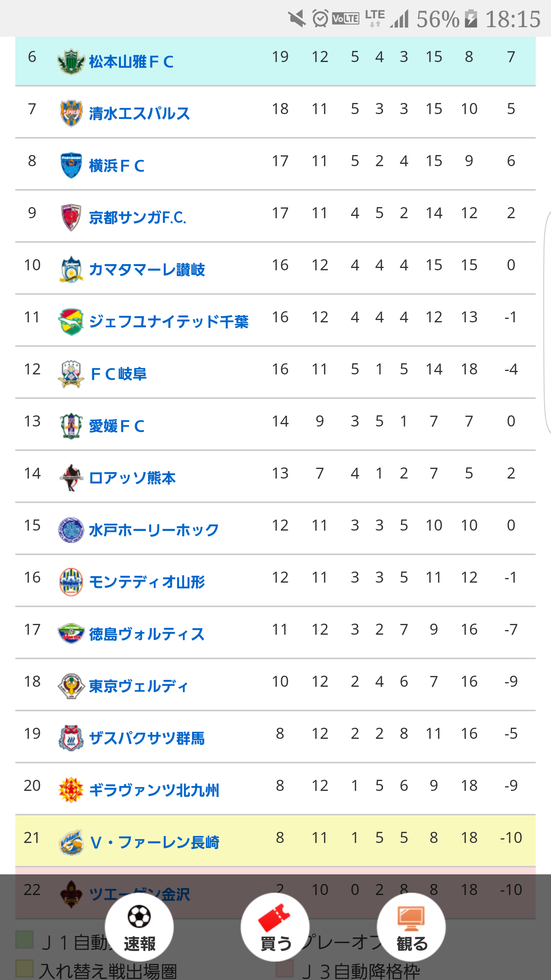Open the ジェフユナイテッド千葉 team page
Viewport: 551px width, 980px height.
(169, 322)
